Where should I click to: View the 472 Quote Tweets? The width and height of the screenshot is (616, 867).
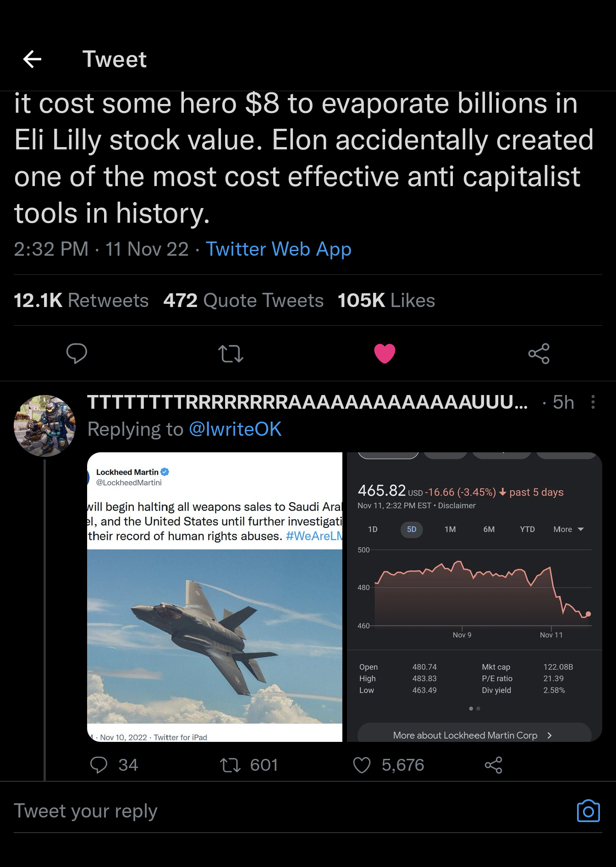click(x=243, y=301)
